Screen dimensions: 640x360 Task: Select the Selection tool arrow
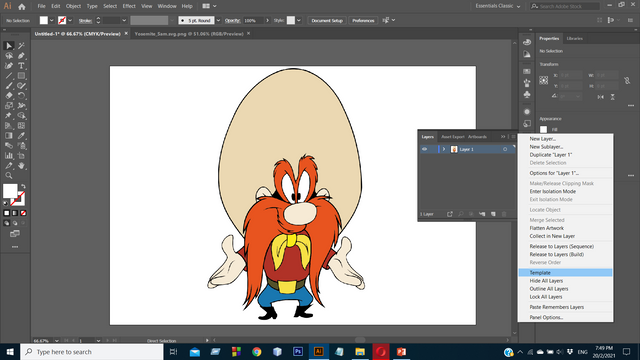[9, 46]
